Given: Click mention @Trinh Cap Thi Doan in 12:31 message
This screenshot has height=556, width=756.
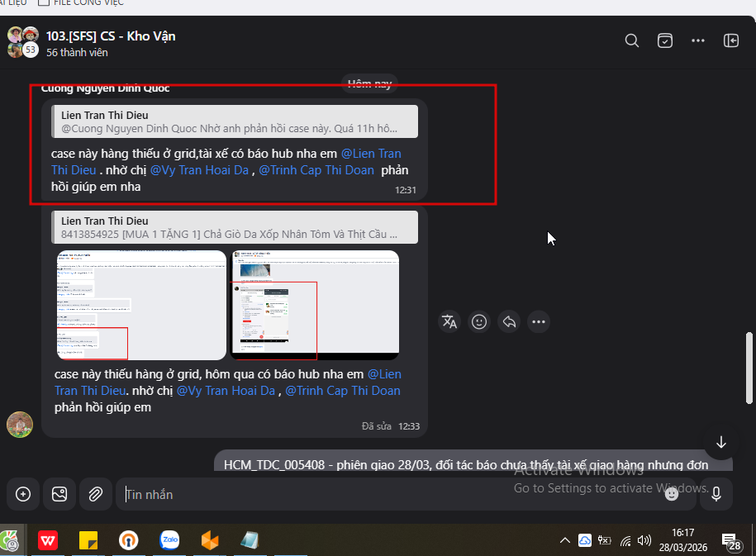Looking at the screenshot, I should pos(316,170).
